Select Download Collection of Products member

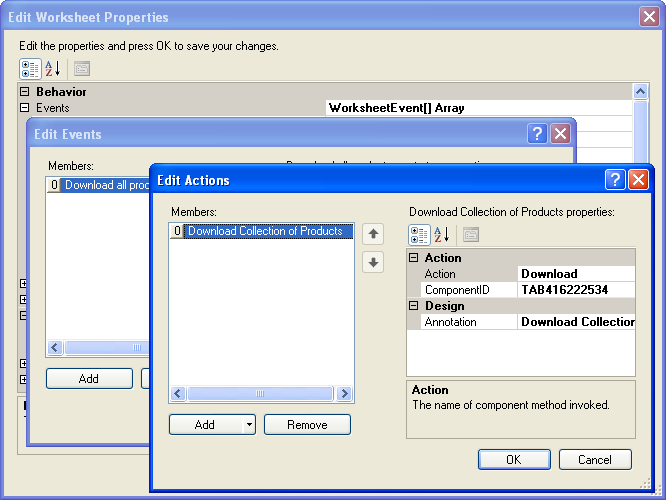click(x=261, y=231)
